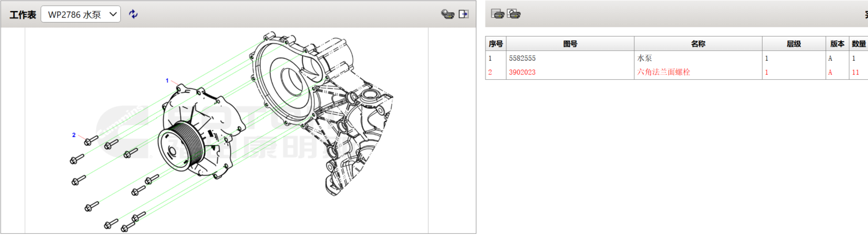Select callout number 1 in the diagram
The image size is (868, 235).
167,80
